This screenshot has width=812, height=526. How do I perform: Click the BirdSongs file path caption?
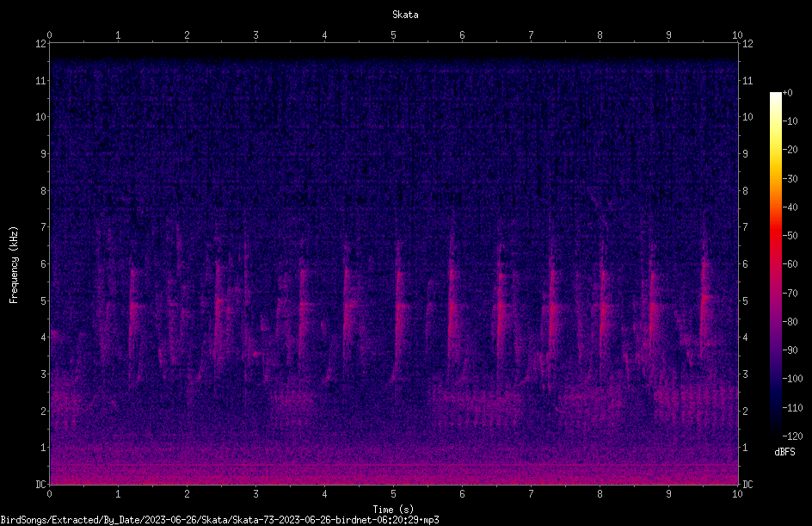[x=219, y=520]
